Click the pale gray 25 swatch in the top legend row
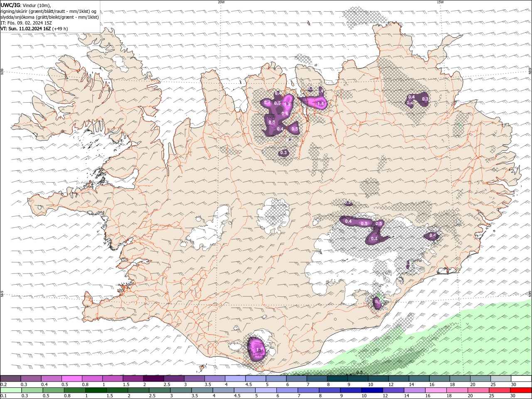The image size is (532, 399). pyautogui.click(x=501, y=379)
